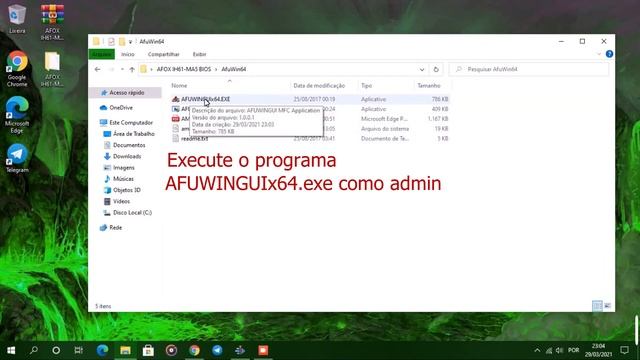Open the Arquivo ribbon tab
640x360 pixels.
(x=102, y=54)
